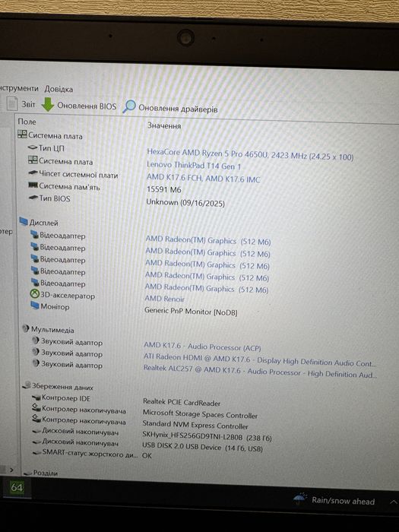Click the left pane scroll right arrow
399x532 pixels.
(x=11, y=470)
